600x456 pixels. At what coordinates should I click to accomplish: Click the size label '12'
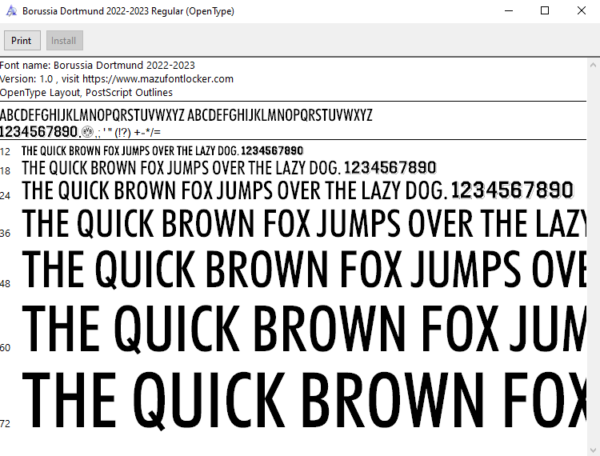point(5,152)
